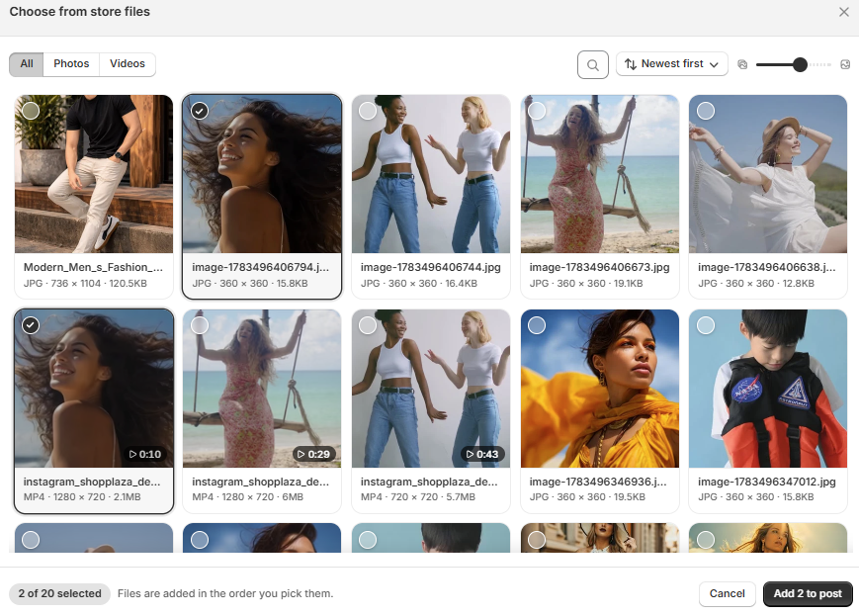Image resolution: width=859 pixels, height=616 pixels.
Task: Click the woman in yellow scarf thumbnail
Action: point(600,389)
